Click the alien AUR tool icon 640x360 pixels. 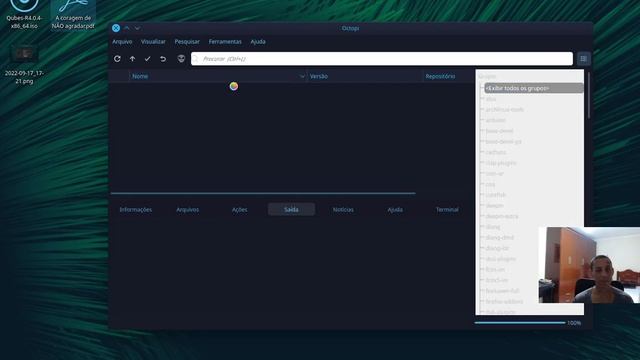coord(181,59)
